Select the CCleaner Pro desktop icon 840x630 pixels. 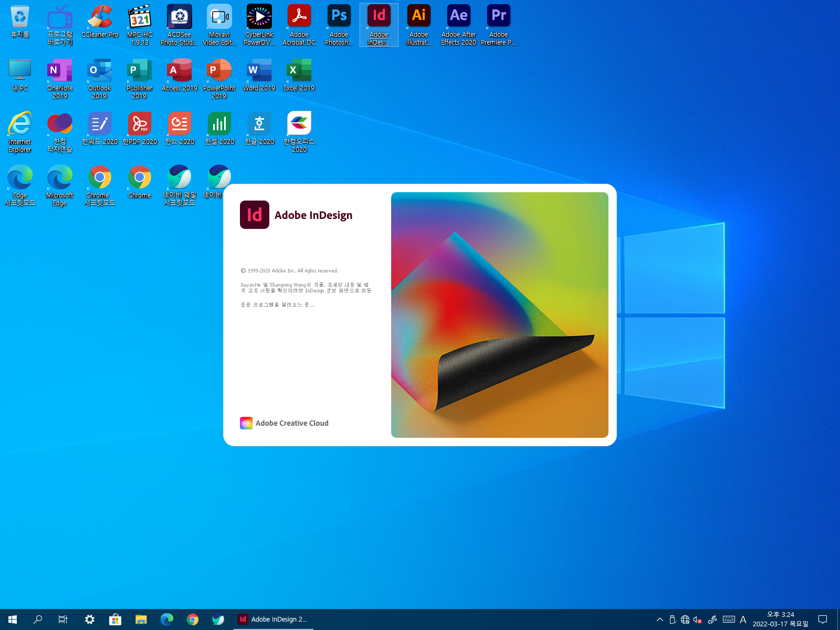[x=100, y=22]
